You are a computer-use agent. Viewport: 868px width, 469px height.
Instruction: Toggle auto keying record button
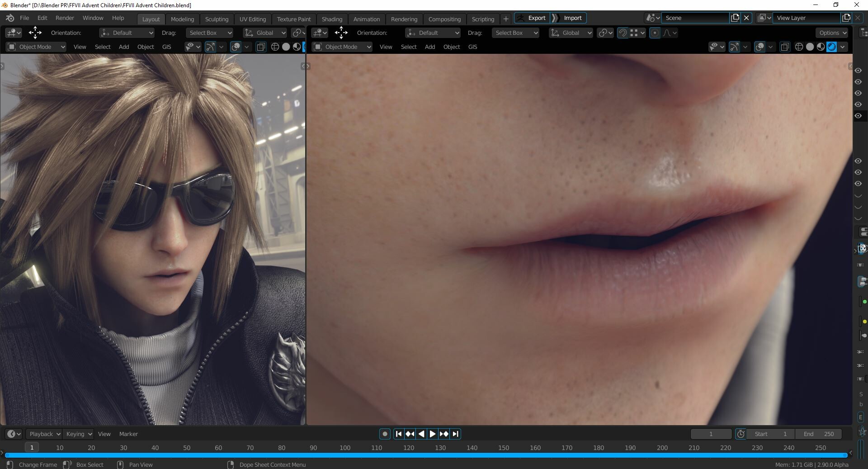385,434
